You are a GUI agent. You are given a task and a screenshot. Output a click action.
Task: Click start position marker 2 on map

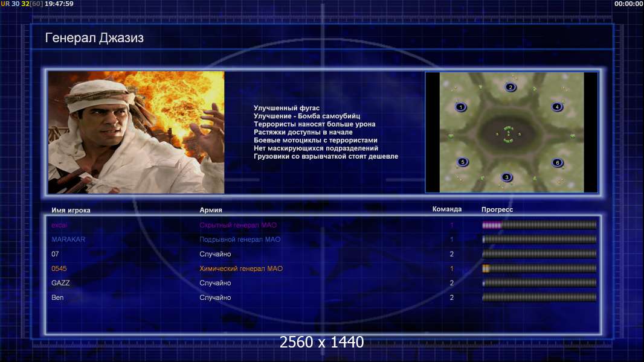pos(510,87)
